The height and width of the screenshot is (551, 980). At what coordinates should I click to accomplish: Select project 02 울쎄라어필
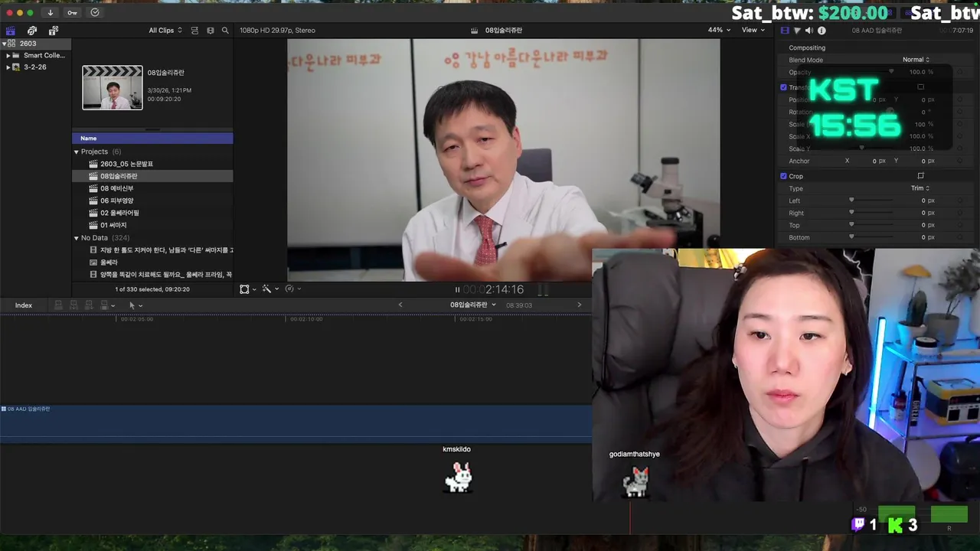coord(152,213)
